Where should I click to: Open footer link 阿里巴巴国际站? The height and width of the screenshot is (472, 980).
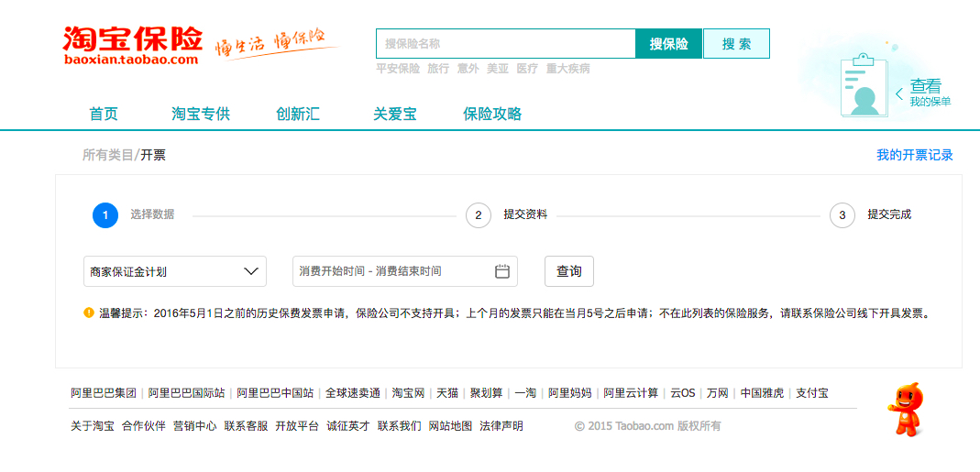pyautogui.click(x=186, y=393)
